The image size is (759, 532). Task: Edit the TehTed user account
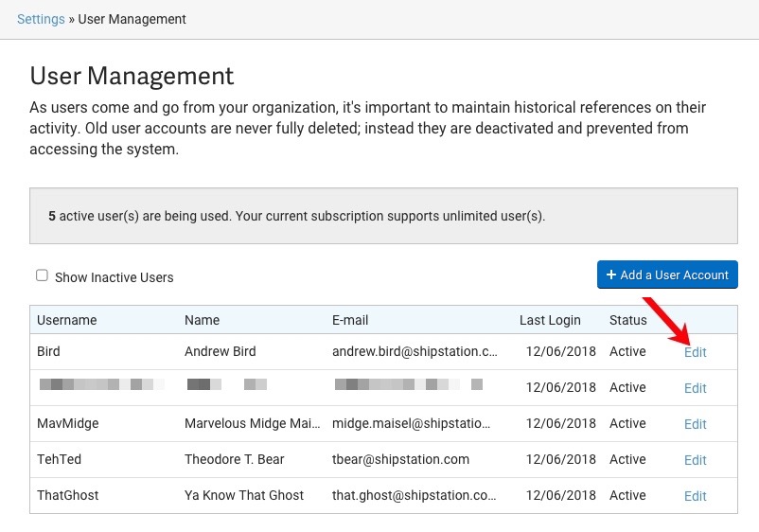pyautogui.click(x=696, y=460)
